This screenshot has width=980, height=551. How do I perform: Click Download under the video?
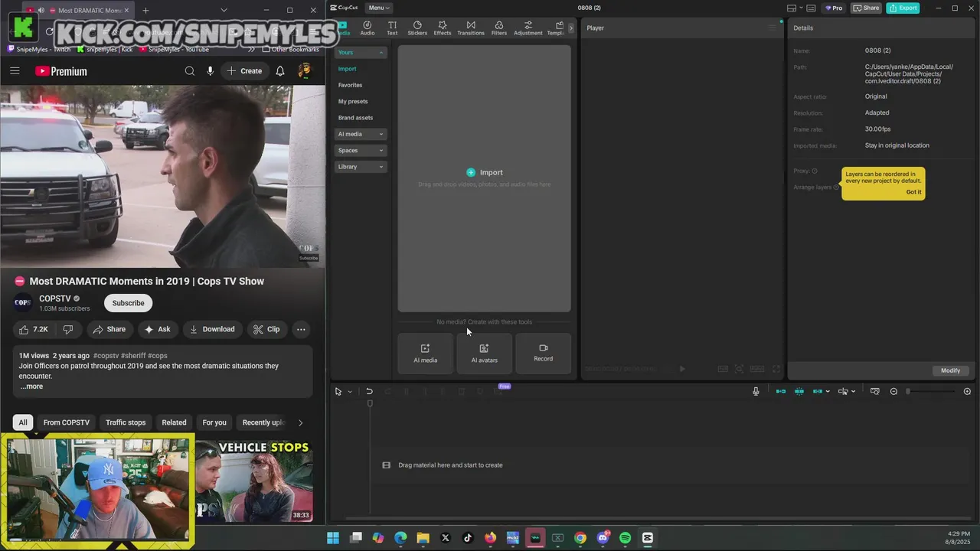point(212,329)
